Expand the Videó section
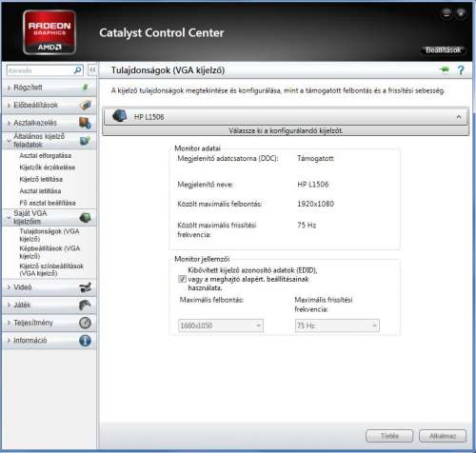The width and height of the screenshot is (476, 453). [x=49, y=287]
